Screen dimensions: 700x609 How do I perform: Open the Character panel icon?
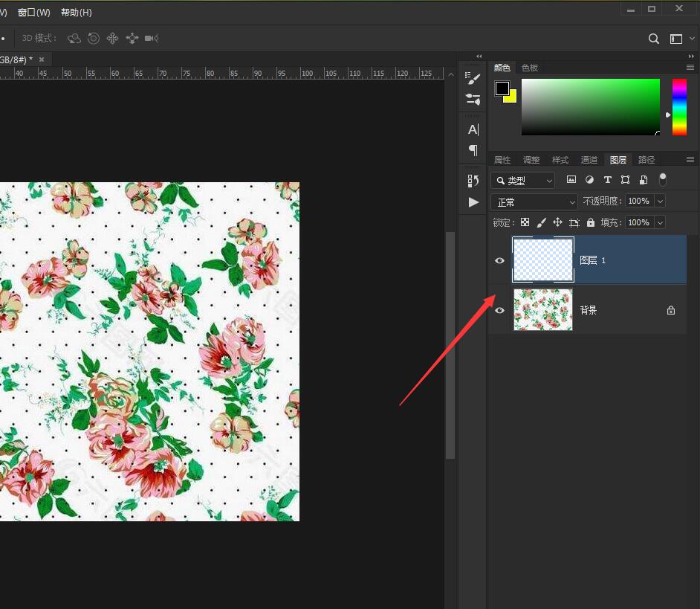tap(473, 129)
